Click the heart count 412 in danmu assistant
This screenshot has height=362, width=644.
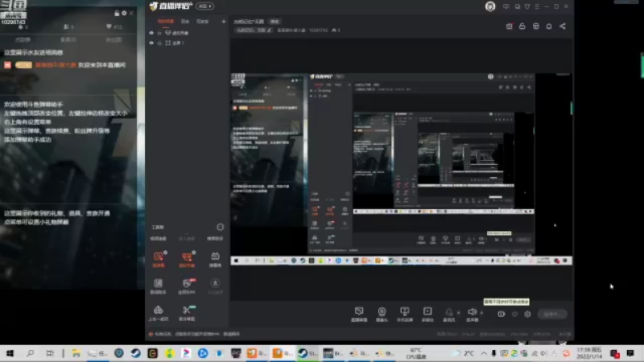pyautogui.click(x=114, y=27)
